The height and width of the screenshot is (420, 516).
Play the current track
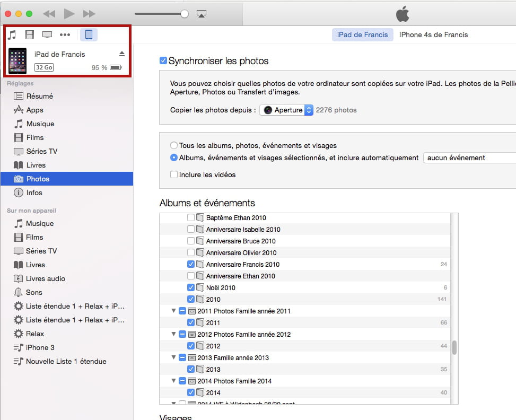[69, 14]
